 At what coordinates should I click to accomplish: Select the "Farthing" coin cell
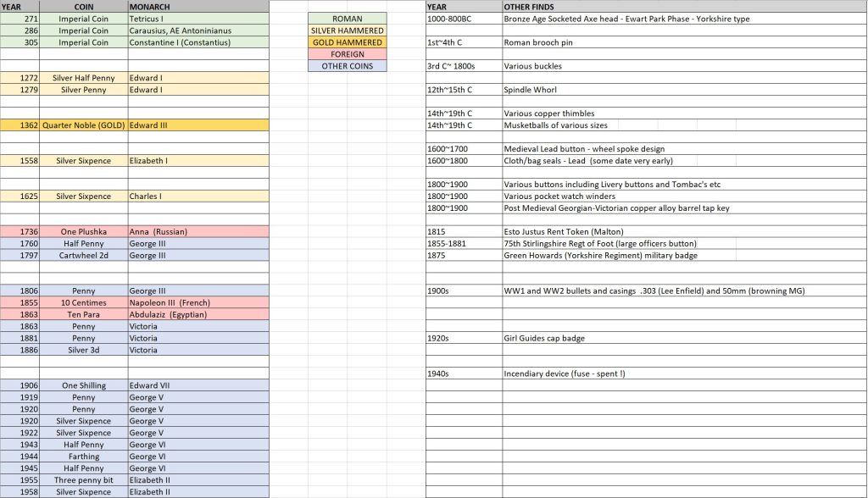[84, 456]
